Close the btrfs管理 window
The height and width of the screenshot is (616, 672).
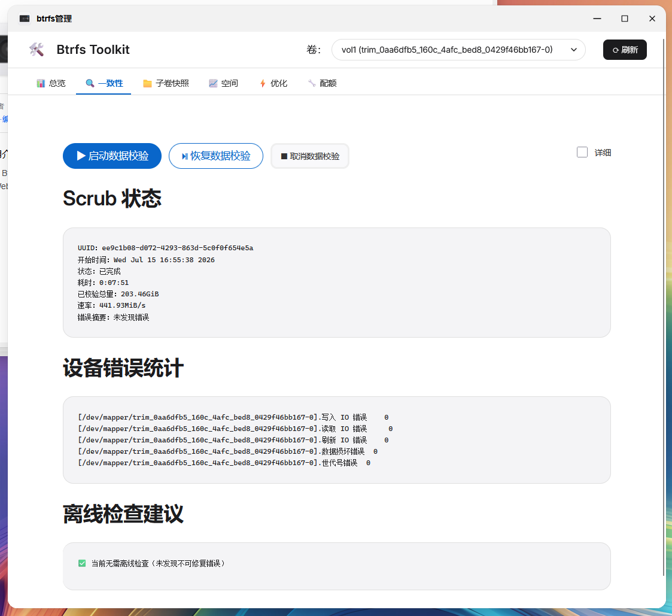point(652,19)
